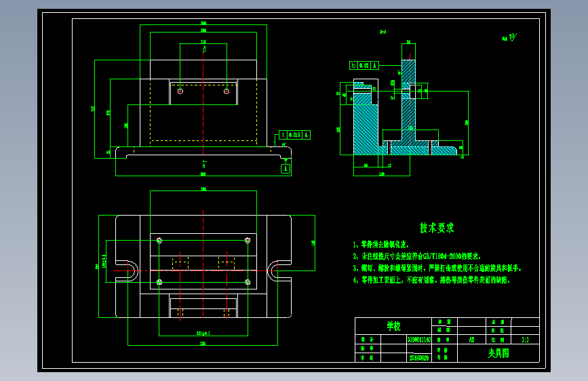The width and height of the screenshot is (588, 381).
Task: Select the lower-right hole circle in the top view
Action: 248,282
